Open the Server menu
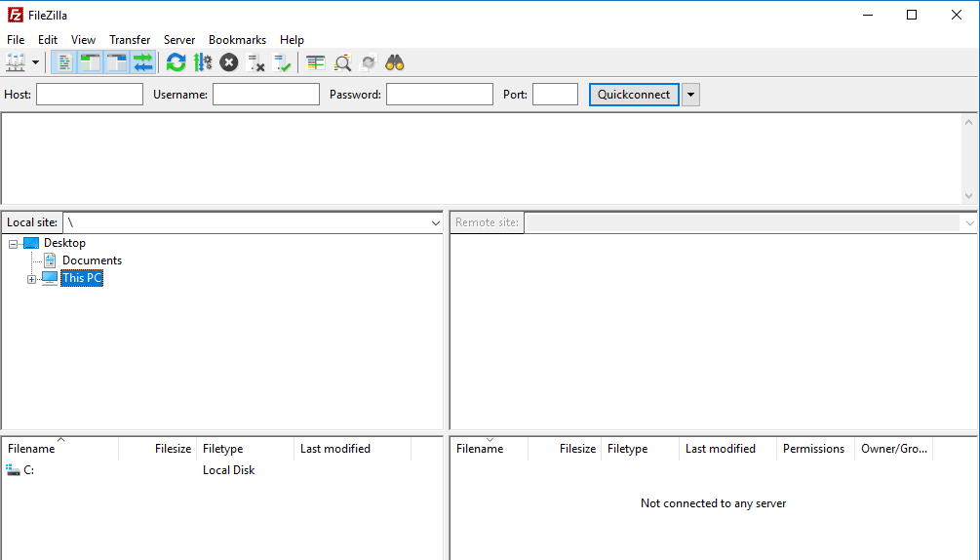 click(179, 39)
